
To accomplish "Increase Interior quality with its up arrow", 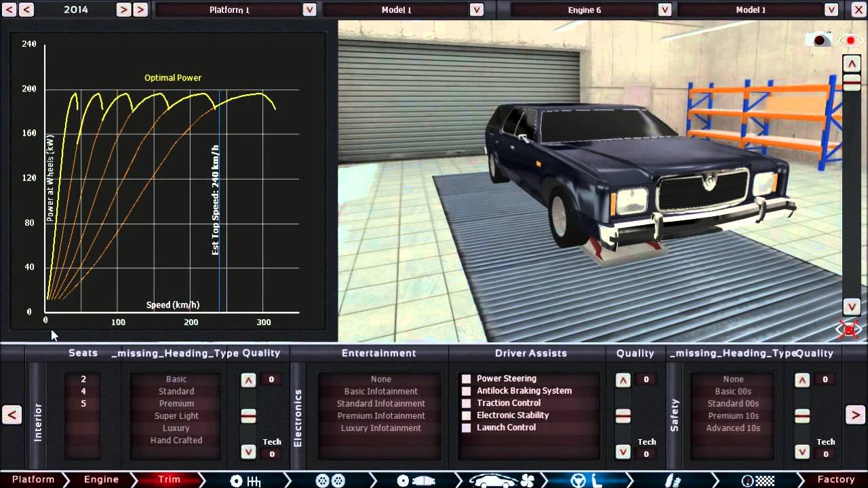I will 248,380.
